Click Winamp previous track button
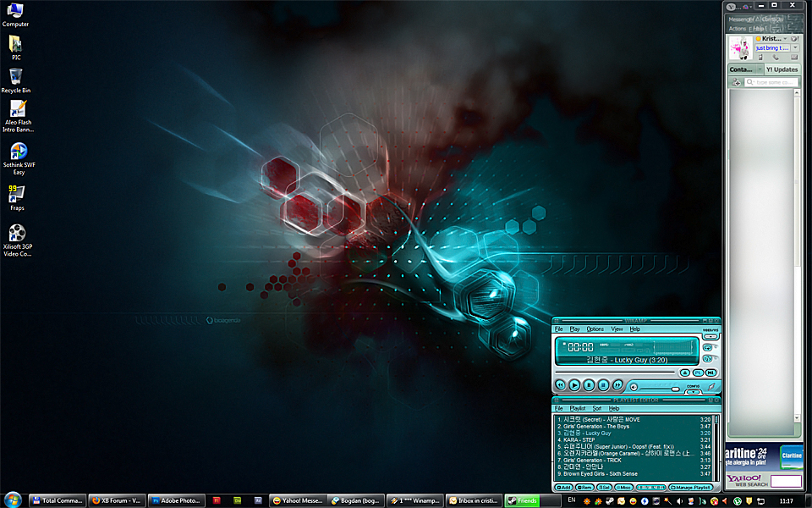 (x=560, y=385)
